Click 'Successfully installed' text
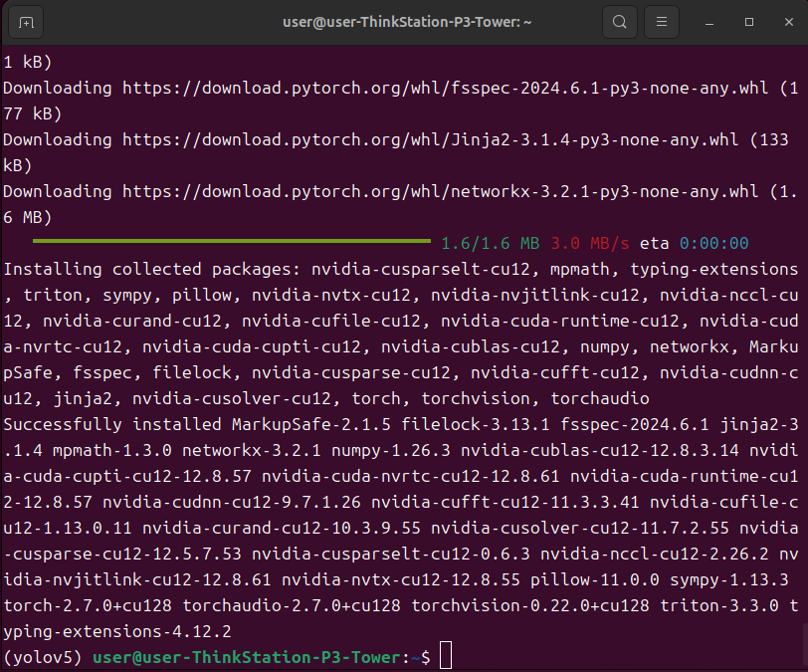This screenshot has width=808, height=672. coord(112,424)
